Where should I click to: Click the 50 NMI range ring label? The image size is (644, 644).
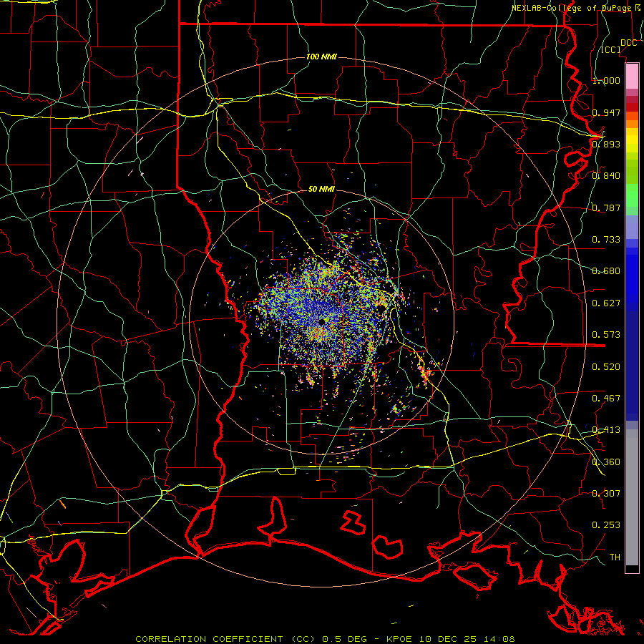click(321, 189)
